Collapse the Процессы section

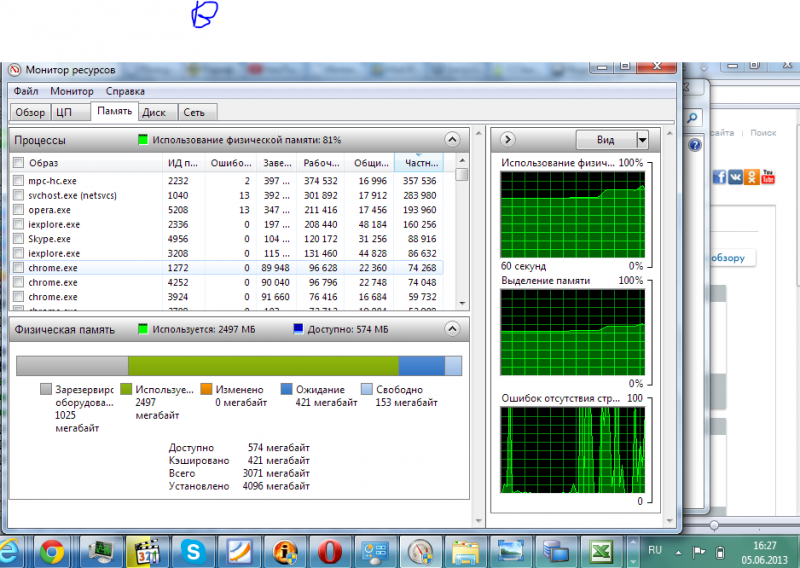452,139
